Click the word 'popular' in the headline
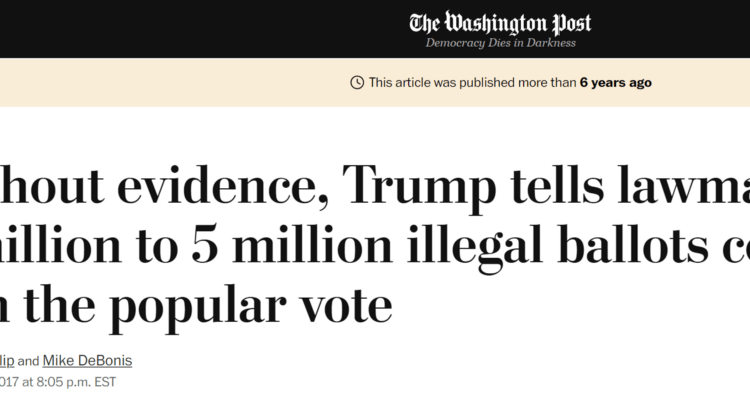 click(x=198, y=307)
